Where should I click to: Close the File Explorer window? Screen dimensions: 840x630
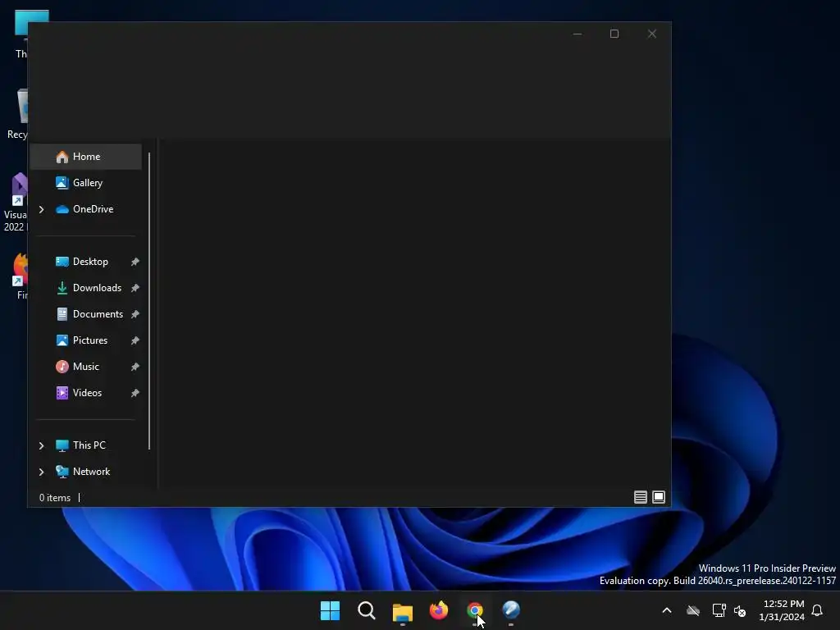click(652, 34)
